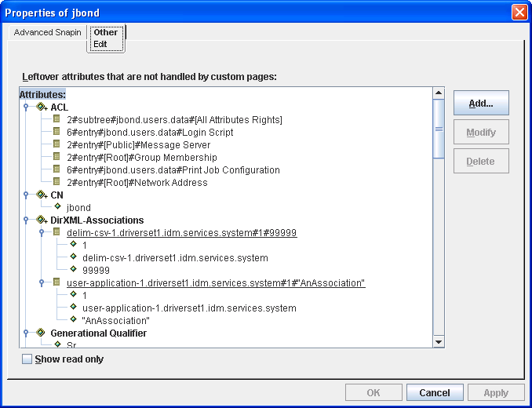Choose Edit under the Other tab
This screenshot has width=532, height=408.
click(100, 44)
